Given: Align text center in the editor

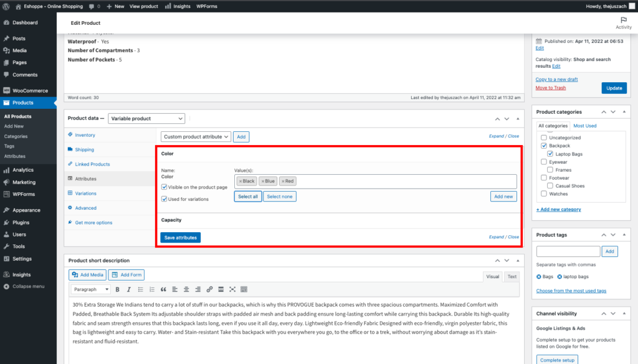Looking at the screenshot, I should pyautogui.click(x=186, y=289).
